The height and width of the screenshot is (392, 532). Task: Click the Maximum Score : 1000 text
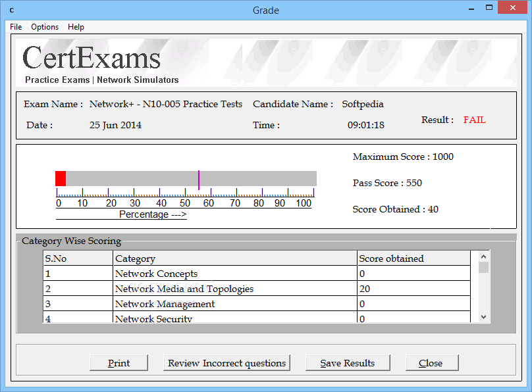[x=403, y=157]
